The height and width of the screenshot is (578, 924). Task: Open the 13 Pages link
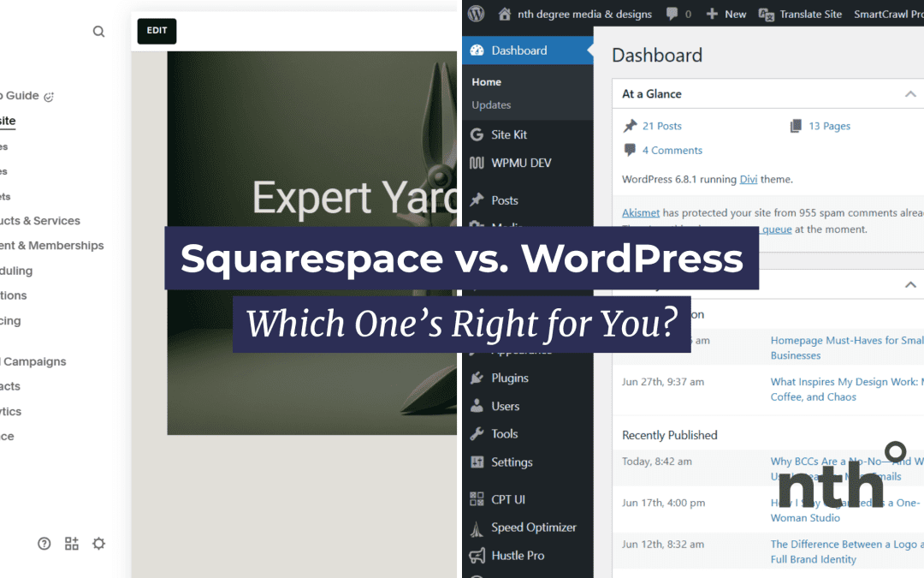829,126
